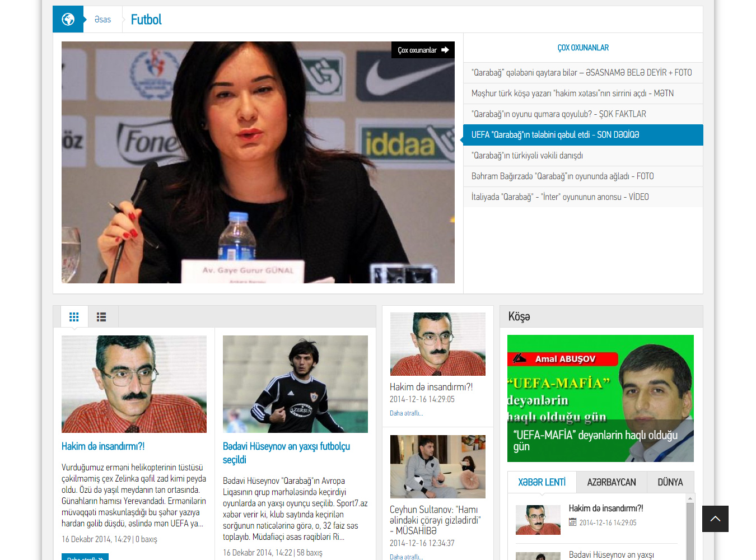Click the scroll-to-top arrow button
Viewport: 756px width, 560px height.
715,519
